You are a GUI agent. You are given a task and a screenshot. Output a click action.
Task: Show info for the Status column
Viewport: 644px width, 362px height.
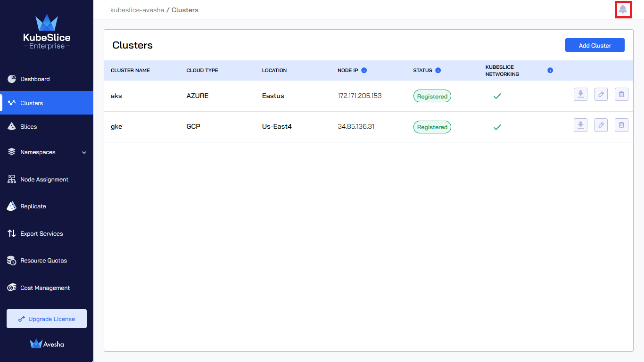[x=438, y=70]
